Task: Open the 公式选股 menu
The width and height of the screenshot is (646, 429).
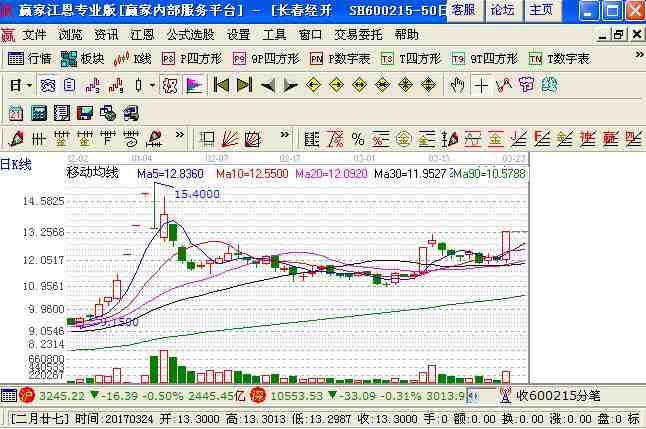Action: [190, 35]
